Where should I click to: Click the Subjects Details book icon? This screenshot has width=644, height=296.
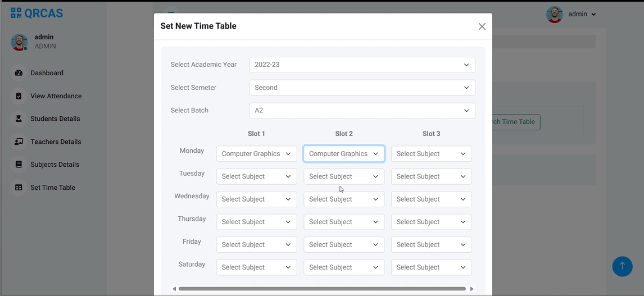click(19, 165)
